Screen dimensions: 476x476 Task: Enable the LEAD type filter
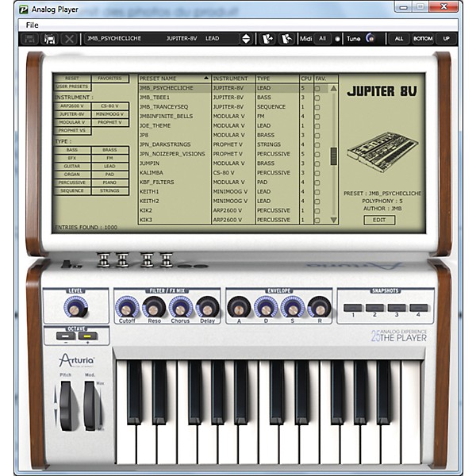click(109, 166)
